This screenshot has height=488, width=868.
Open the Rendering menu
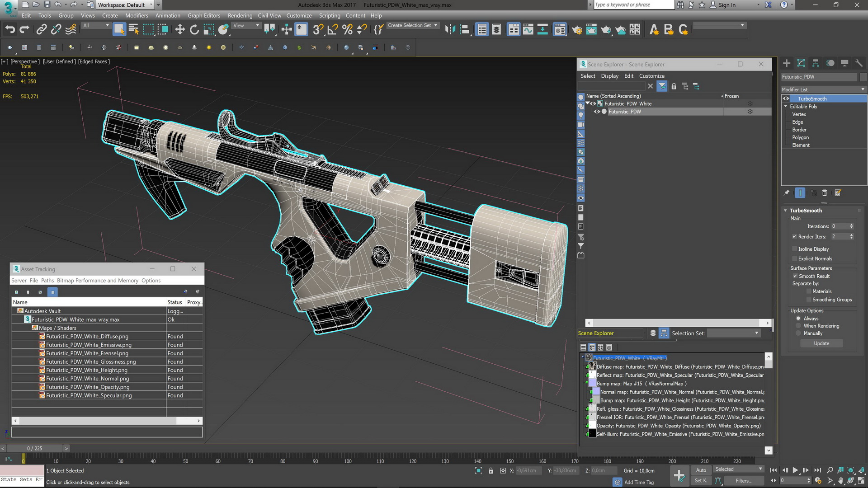[x=240, y=15]
